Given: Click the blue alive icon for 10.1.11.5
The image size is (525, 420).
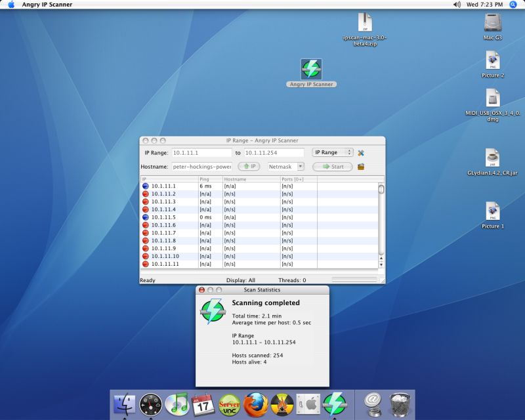Looking at the screenshot, I should [145, 217].
